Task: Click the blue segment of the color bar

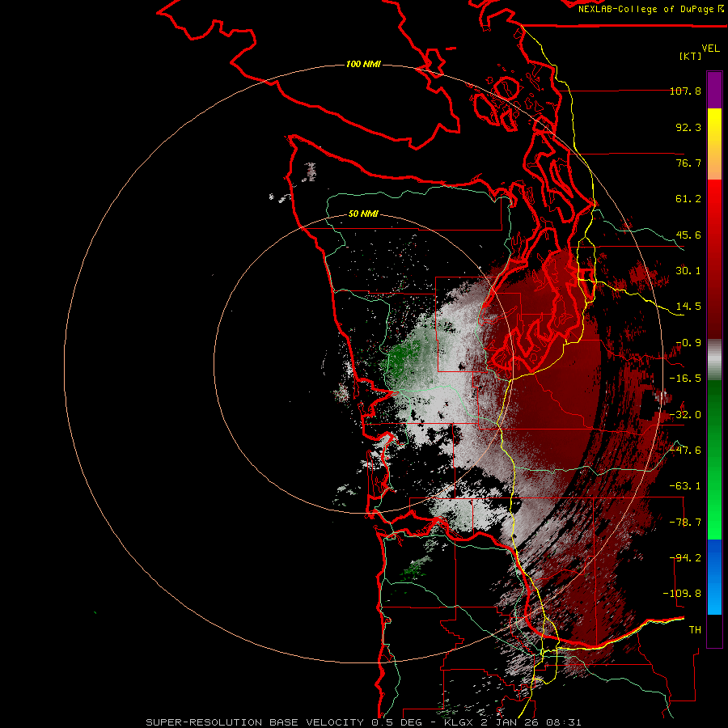Action: click(x=714, y=577)
